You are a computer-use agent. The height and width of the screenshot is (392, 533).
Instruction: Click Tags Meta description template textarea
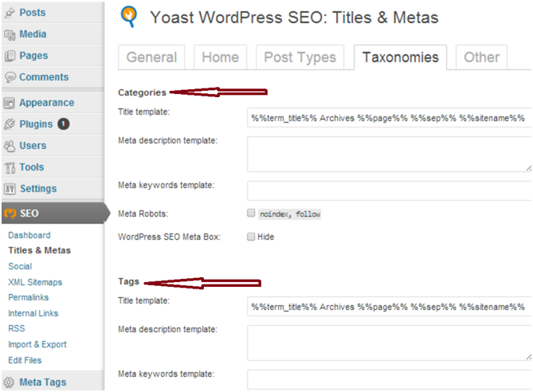[x=390, y=343]
